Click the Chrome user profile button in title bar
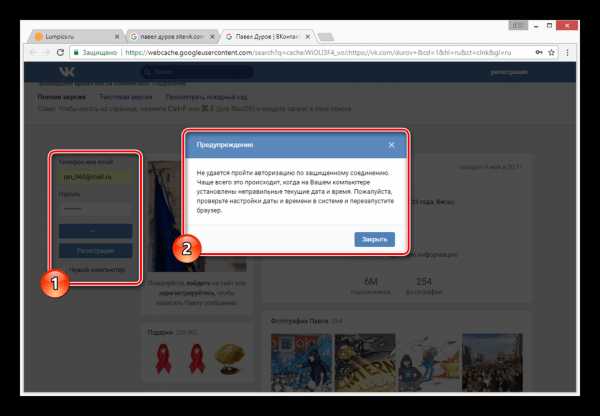This screenshot has height=416, width=600. (x=518, y=26)
